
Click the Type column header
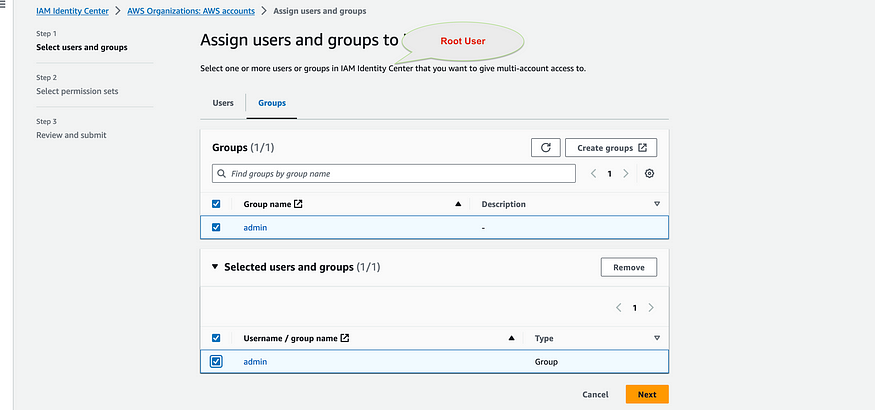coord(544,338)
